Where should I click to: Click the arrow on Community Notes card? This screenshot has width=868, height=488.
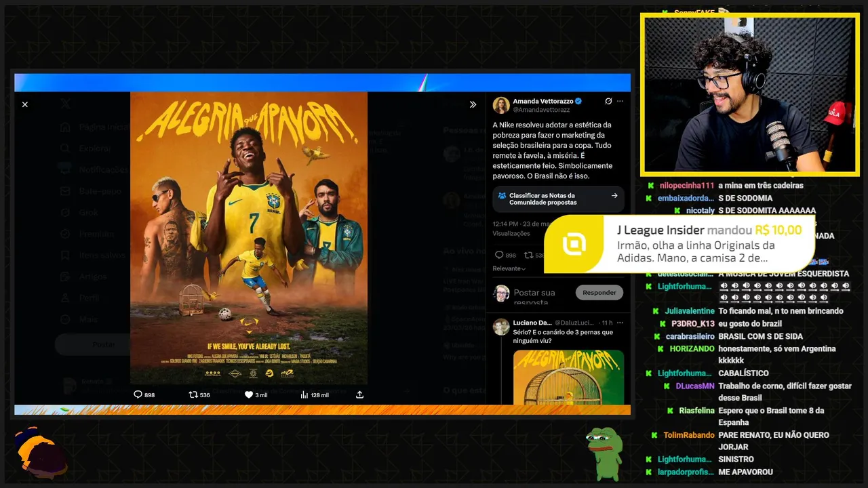614,195
